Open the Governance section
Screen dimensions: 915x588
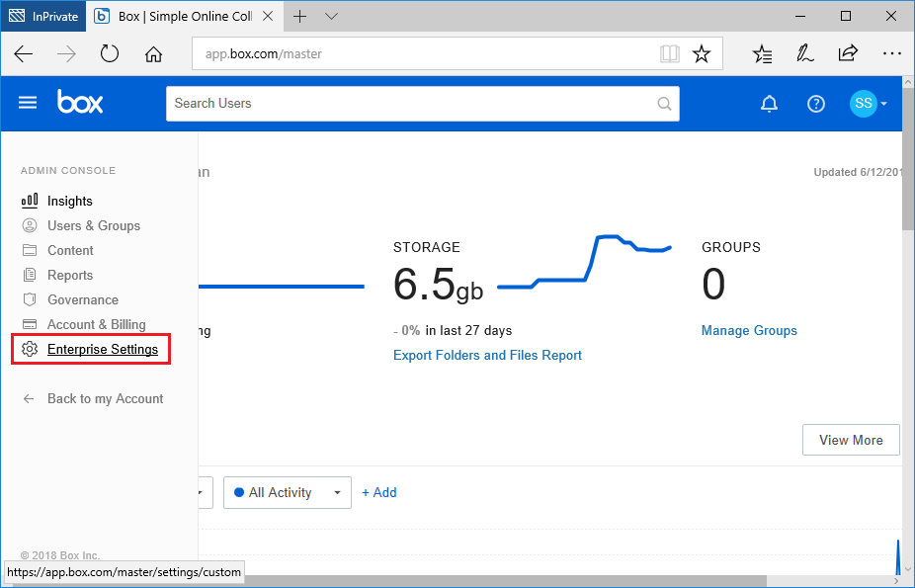point(83,299)
